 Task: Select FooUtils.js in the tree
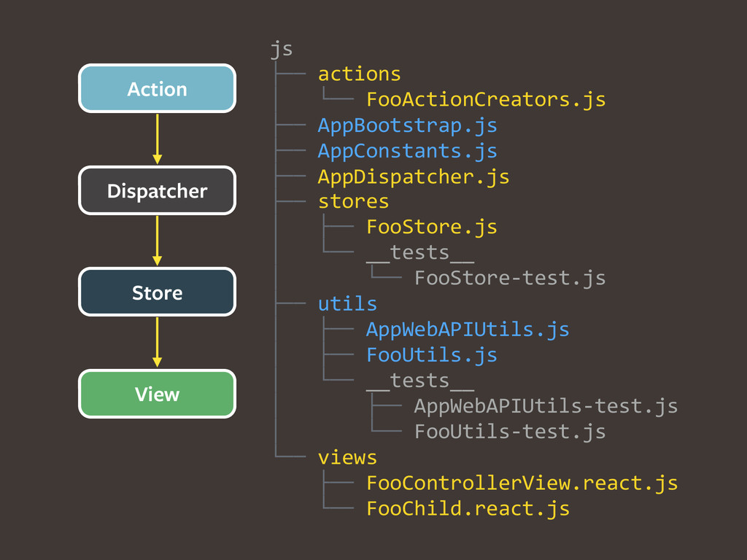pyautogui.click(x=431, y=355)
